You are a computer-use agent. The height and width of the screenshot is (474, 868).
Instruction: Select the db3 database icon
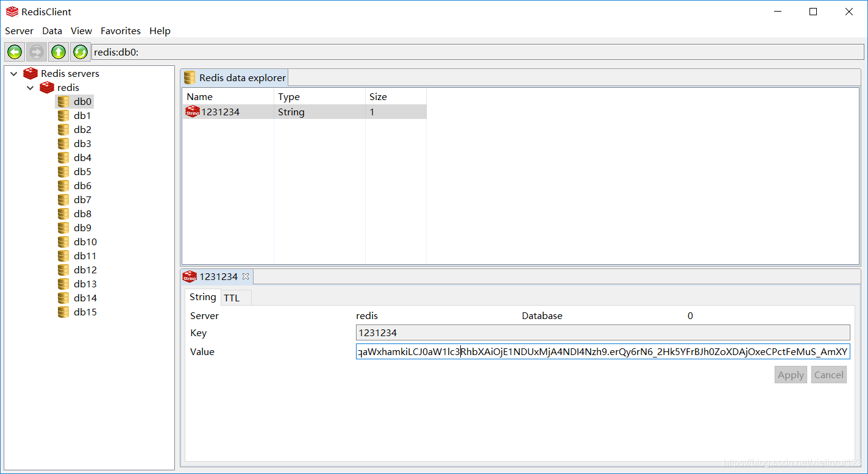pos(63,143)
